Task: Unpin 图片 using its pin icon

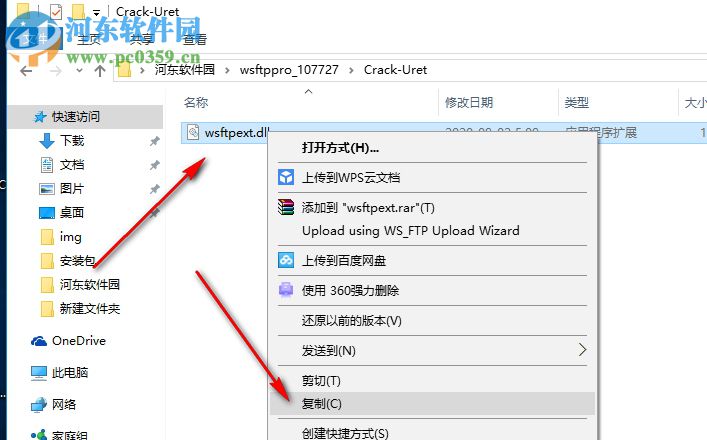Action: 154,189
